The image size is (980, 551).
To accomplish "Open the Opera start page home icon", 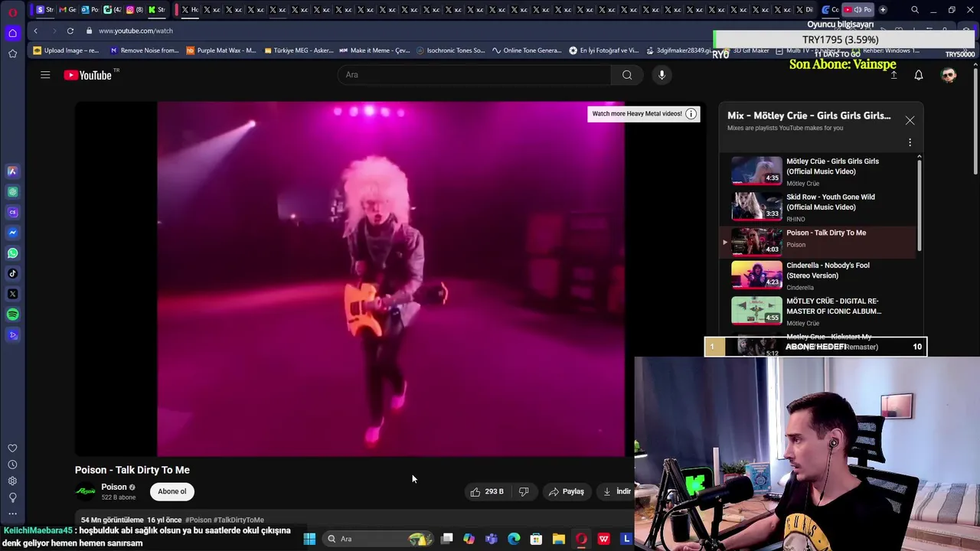I will point(12,33).
